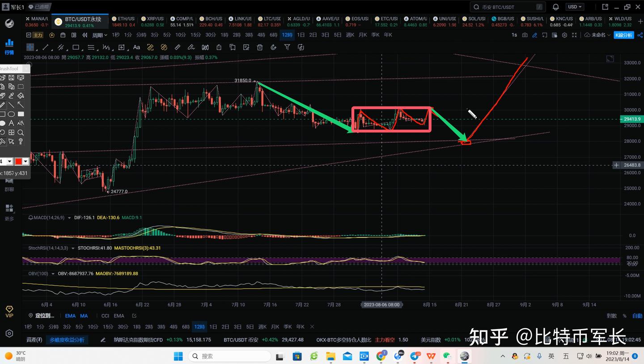Image resolution: width=644 pixels, height=364 pixels.
Task: Expand the 未命名 layout dropdown
Action: click(599, 34)
